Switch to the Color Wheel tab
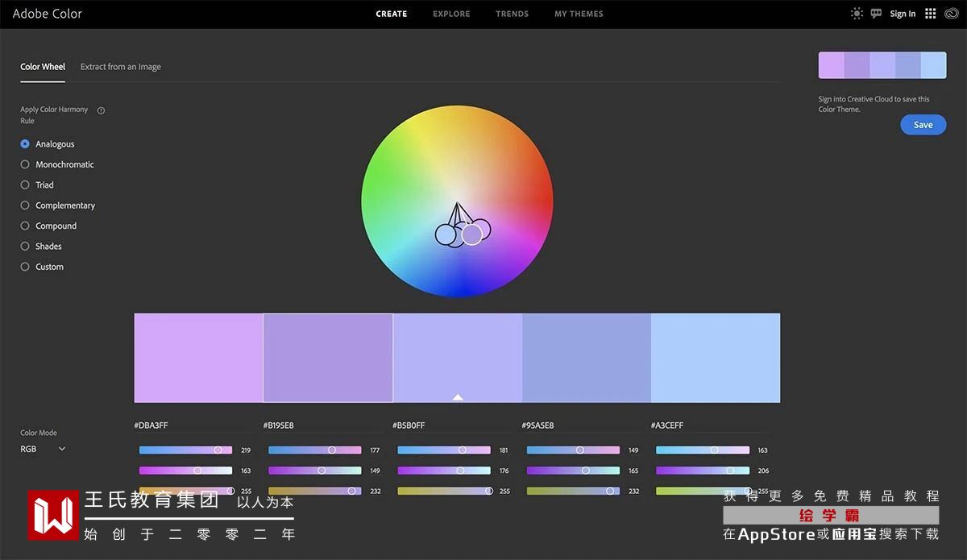 (43, 67)
